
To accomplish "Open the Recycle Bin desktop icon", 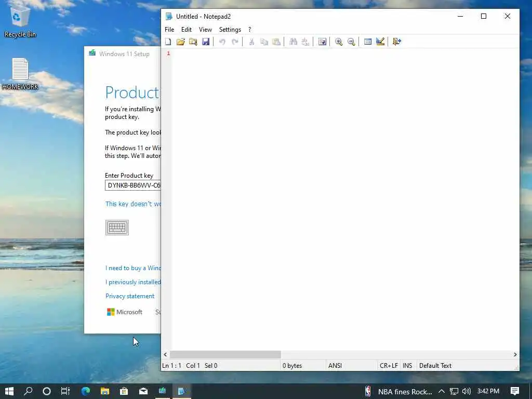I will (20, 22).
